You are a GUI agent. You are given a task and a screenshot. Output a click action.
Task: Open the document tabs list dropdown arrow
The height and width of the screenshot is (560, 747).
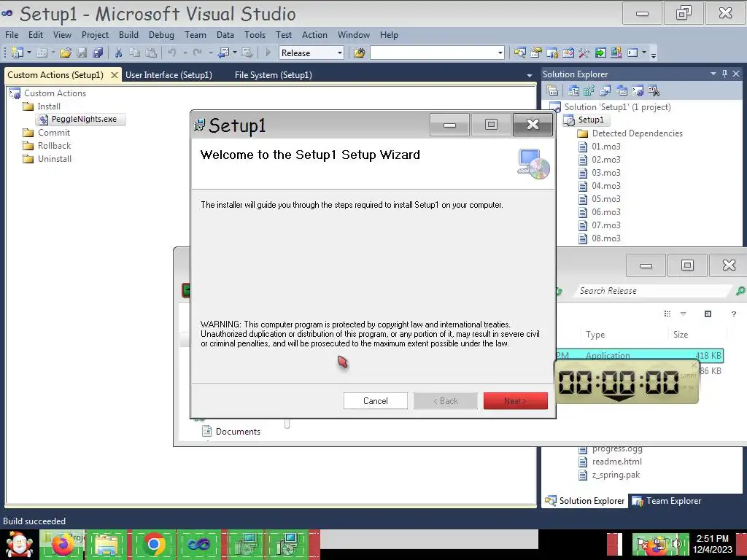pyautogui.click(x=530, y=75)
